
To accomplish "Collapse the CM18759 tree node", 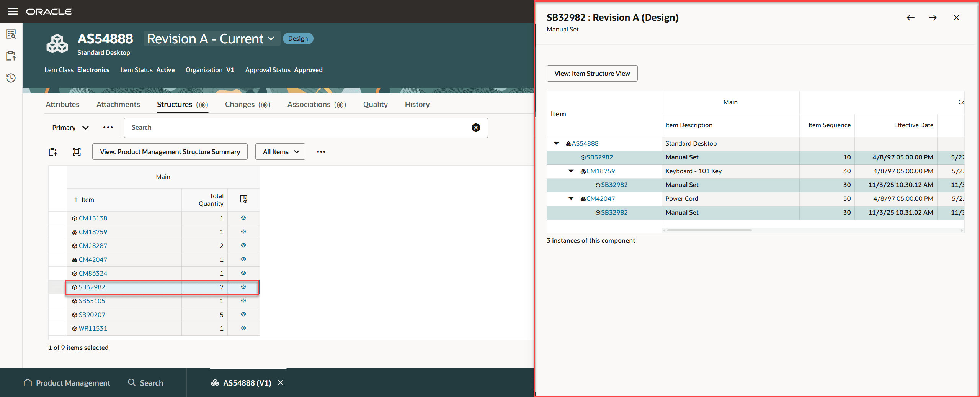I will click(571, 171).
